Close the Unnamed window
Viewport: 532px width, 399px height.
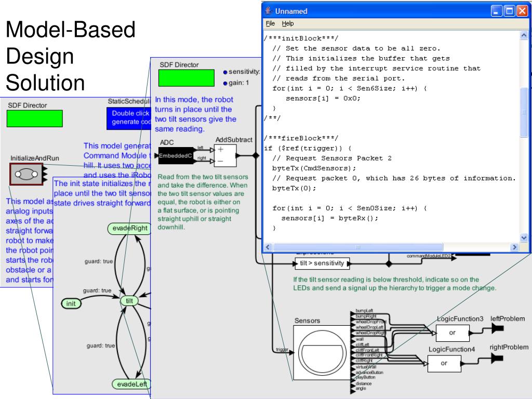tap(522, 11)
